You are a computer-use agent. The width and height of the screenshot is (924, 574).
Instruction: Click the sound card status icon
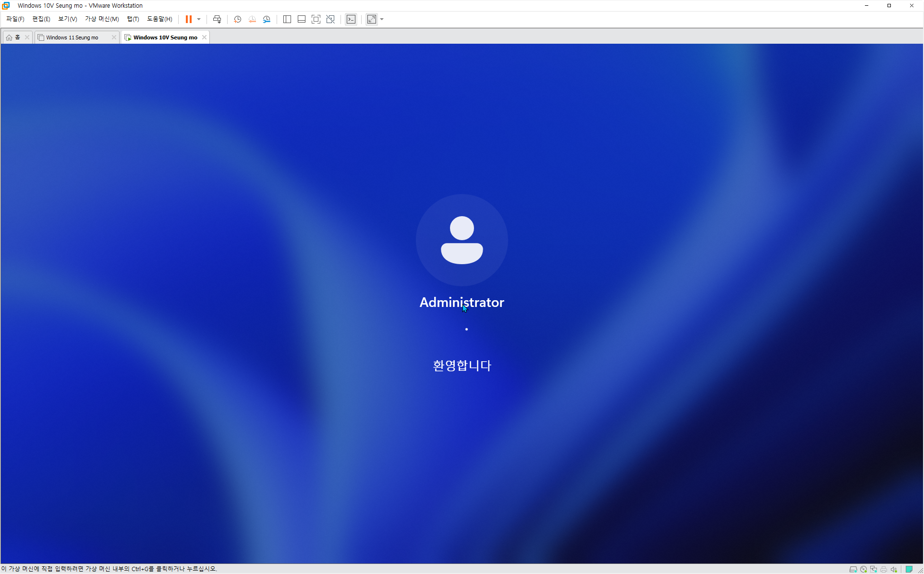pos(894,569)
